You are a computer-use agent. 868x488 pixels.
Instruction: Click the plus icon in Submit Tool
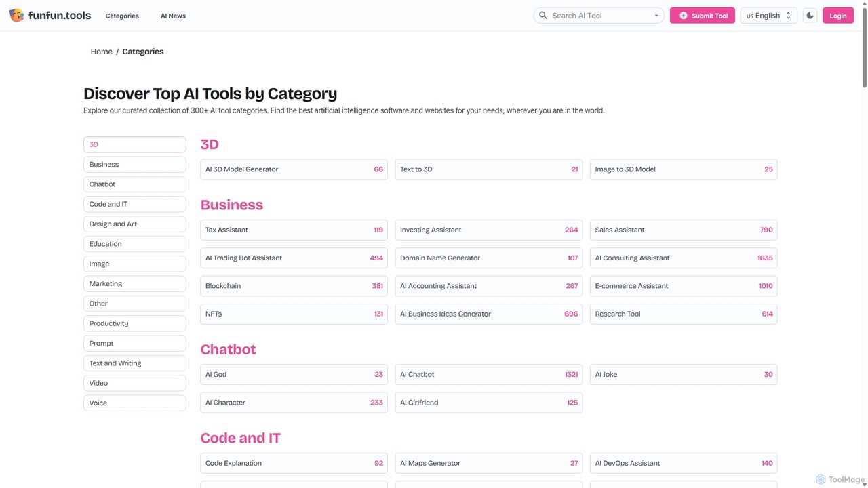click(684, 16)
